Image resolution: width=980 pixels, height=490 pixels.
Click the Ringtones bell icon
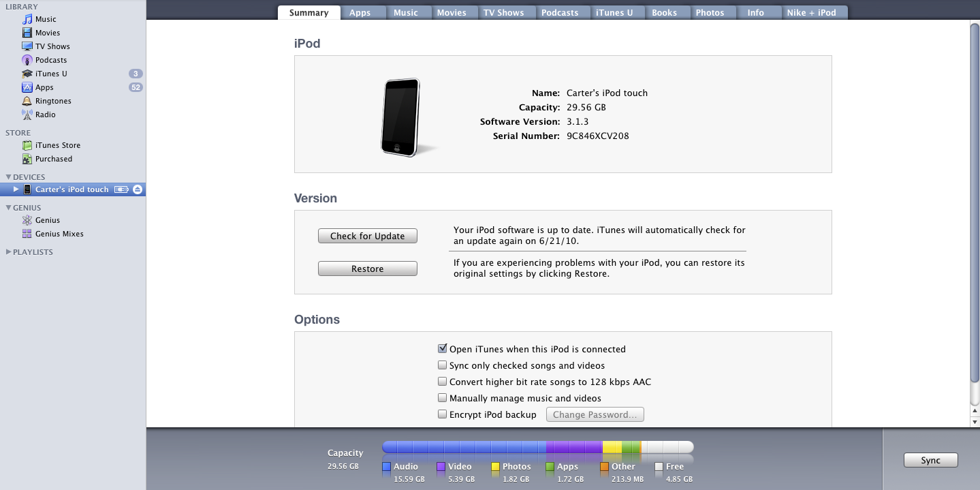27,101
